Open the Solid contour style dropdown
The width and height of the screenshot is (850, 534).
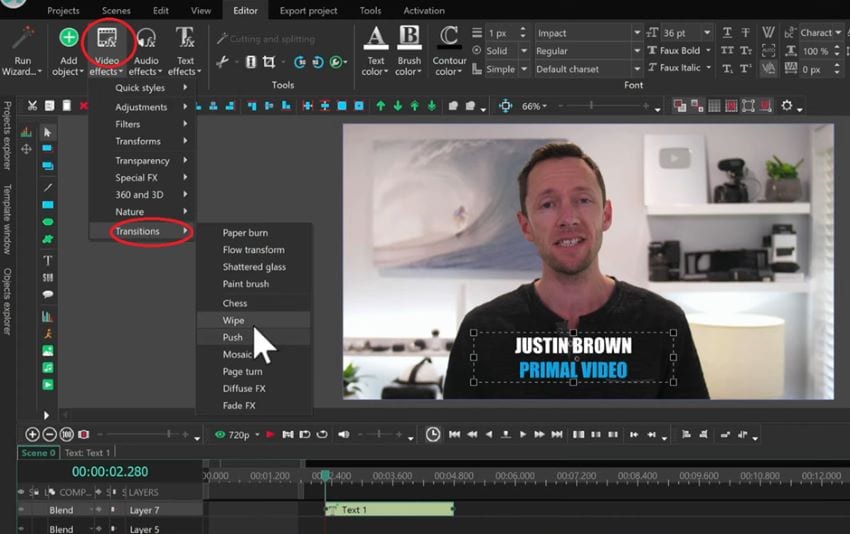[524, 51]
